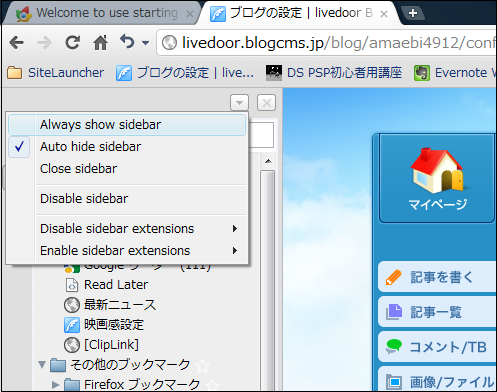This screenshot has width=497, height=392.
Task: Open 最新ニュース bookmark in sidebar
Action: coord(110,305)
